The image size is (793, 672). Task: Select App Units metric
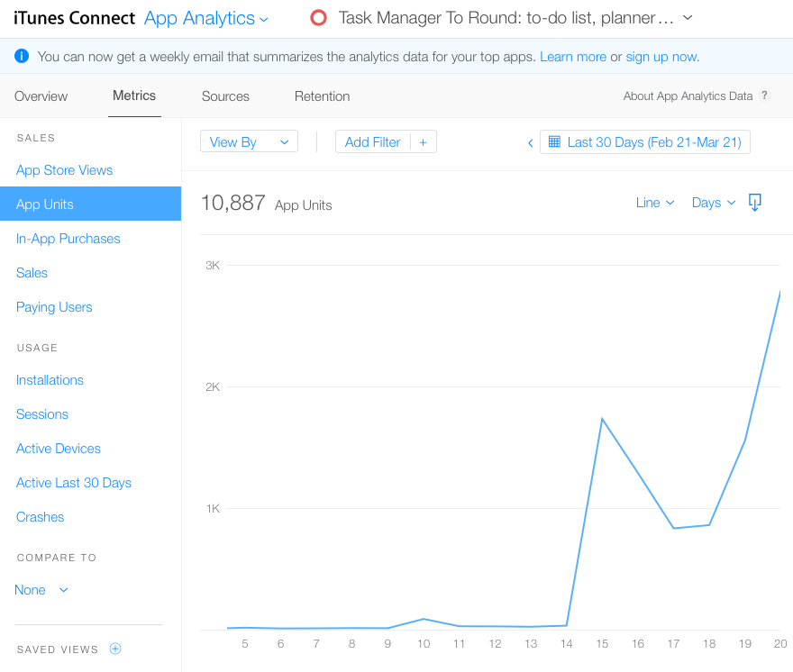click(90, 204)
